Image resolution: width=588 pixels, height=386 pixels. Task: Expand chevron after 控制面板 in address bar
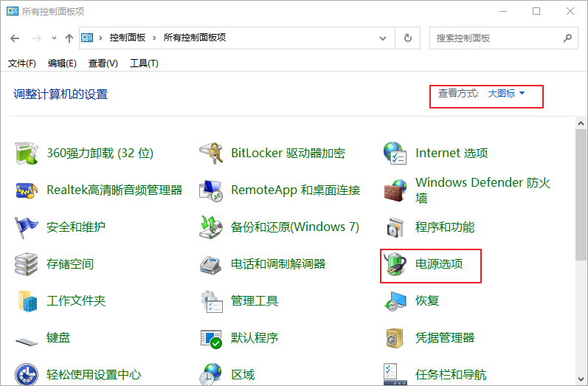click(x=154, y=38)
